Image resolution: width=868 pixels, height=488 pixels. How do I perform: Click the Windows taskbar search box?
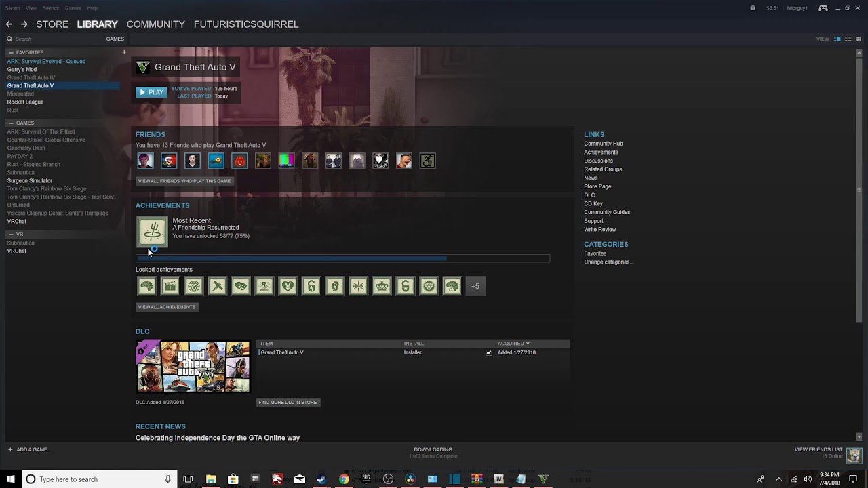coord(99,479)
